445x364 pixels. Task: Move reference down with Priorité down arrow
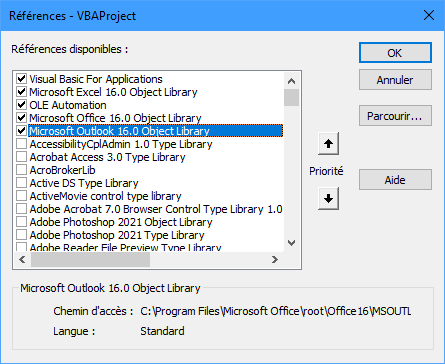tap(328, 199)
